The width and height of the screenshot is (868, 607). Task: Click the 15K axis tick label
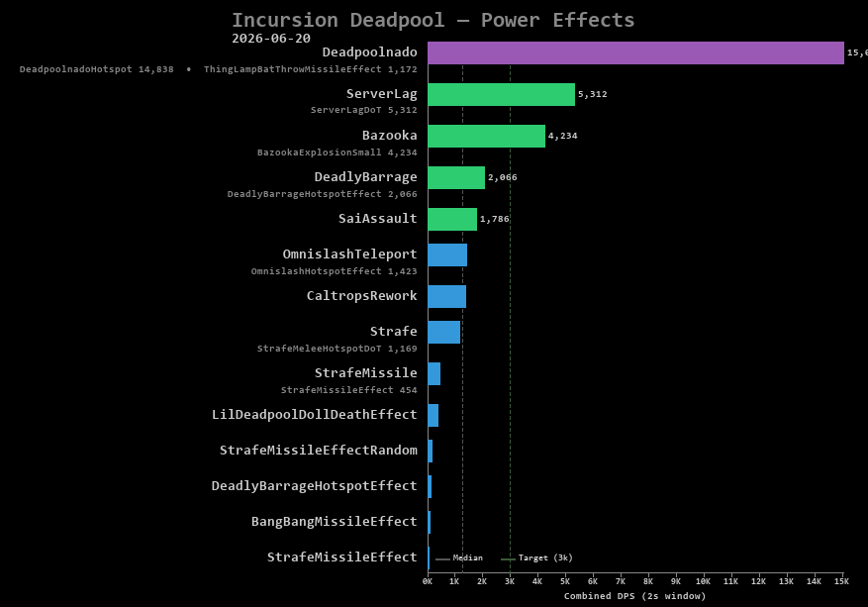click(x=841, y=581)
